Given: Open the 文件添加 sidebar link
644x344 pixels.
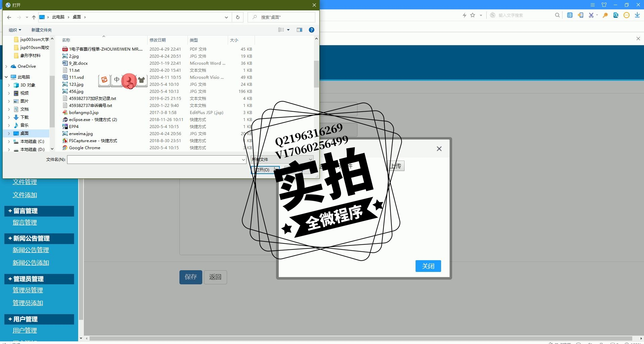Looking at the screenshot, I should [x=25, y=195].
